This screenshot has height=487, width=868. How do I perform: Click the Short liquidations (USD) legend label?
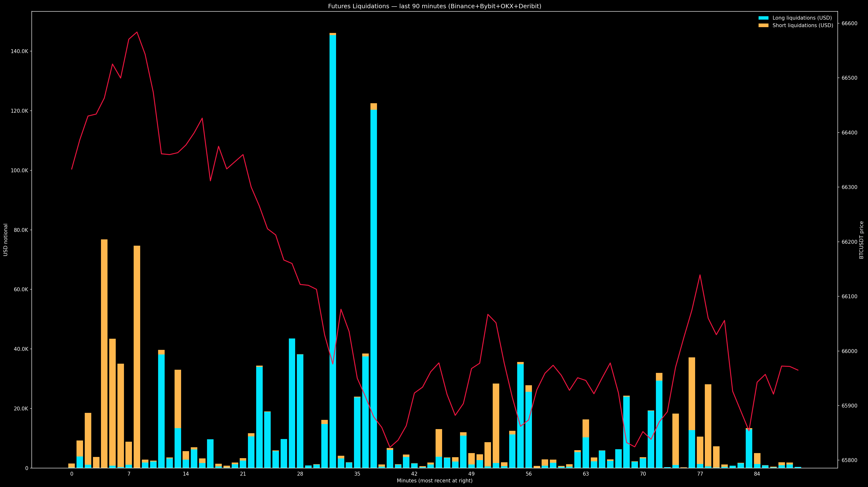pos(803,26)
